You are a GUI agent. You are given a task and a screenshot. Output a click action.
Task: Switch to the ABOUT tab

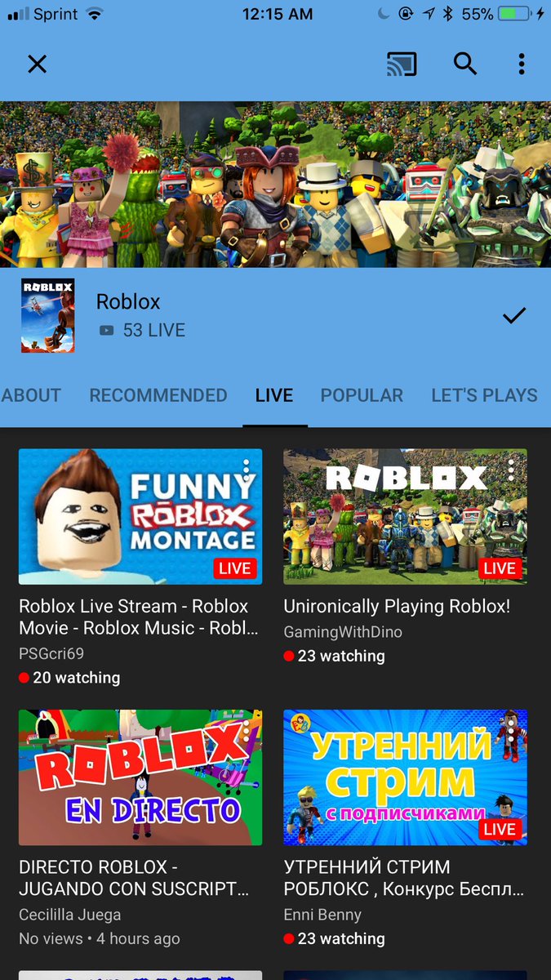[x=31, y=395]
